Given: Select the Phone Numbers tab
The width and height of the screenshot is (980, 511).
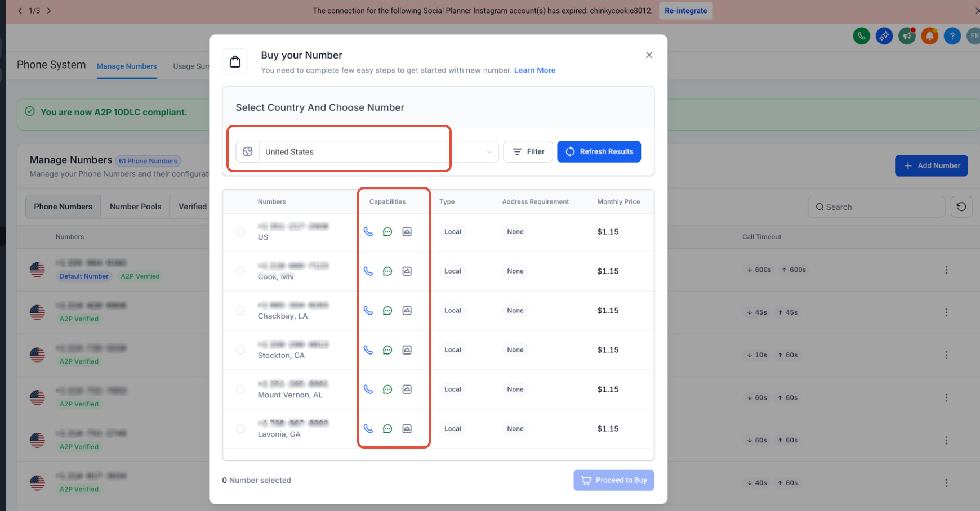Looking at the screenshot, I should [x=63, y=207].
